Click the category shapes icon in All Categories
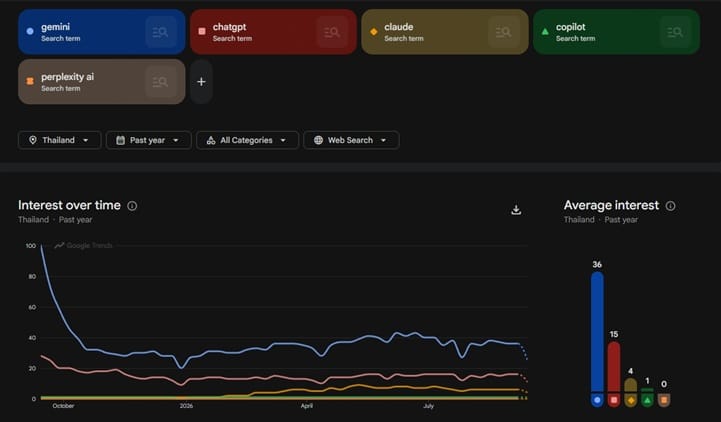721x422 pixels. (x=211, y=140)
